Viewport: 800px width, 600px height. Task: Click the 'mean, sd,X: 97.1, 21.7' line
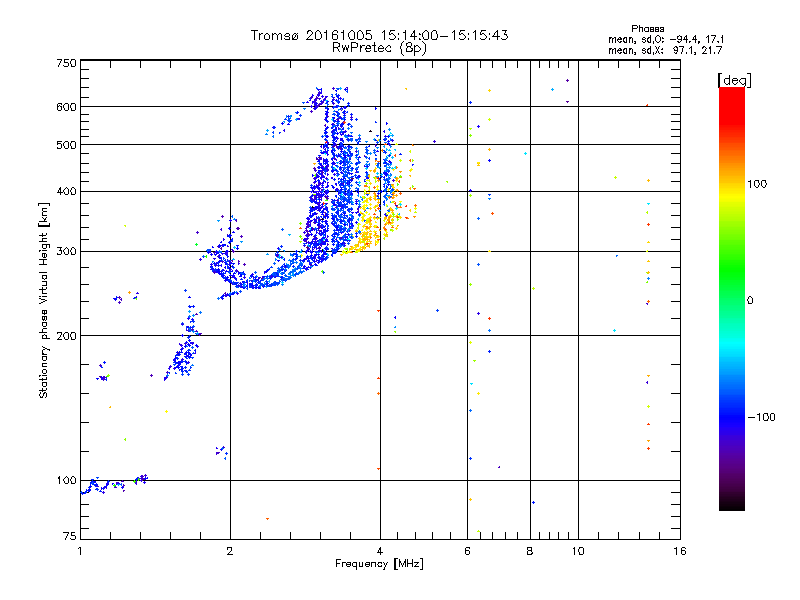click(x=665, y=50)
